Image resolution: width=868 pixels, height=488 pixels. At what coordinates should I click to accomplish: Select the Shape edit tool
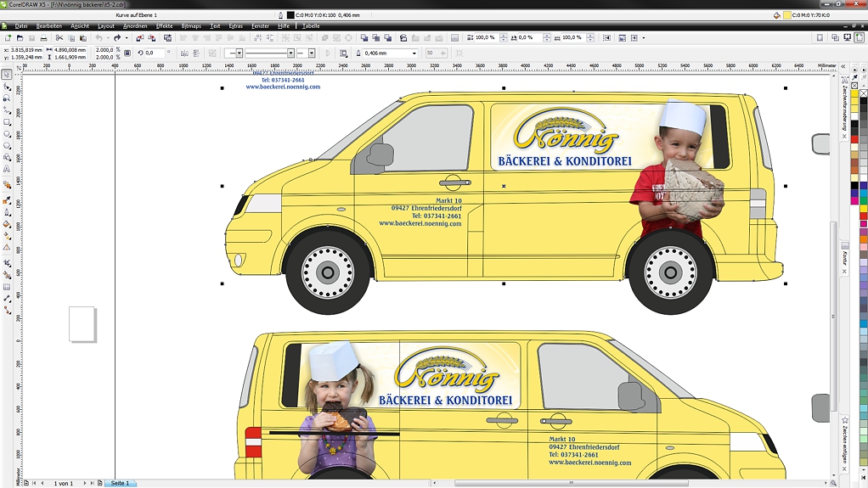[7, 87]
